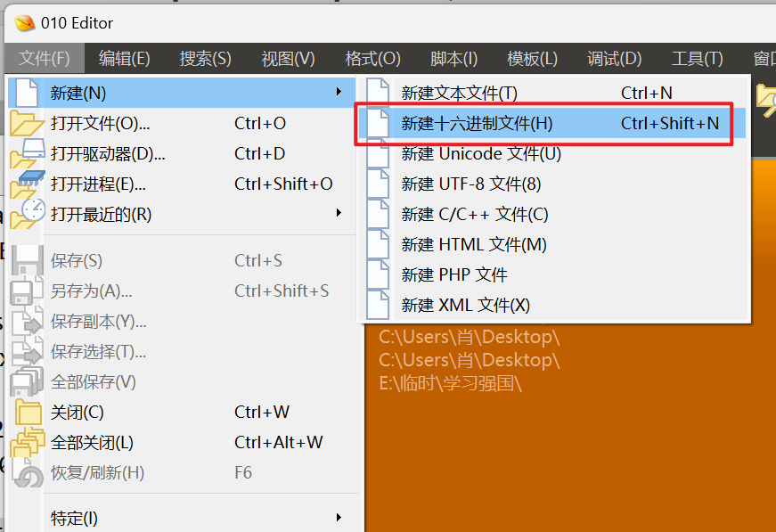776x532 pixels.
Task: Open the 搜索(S) menu
Action: click(x=206, y=59)
